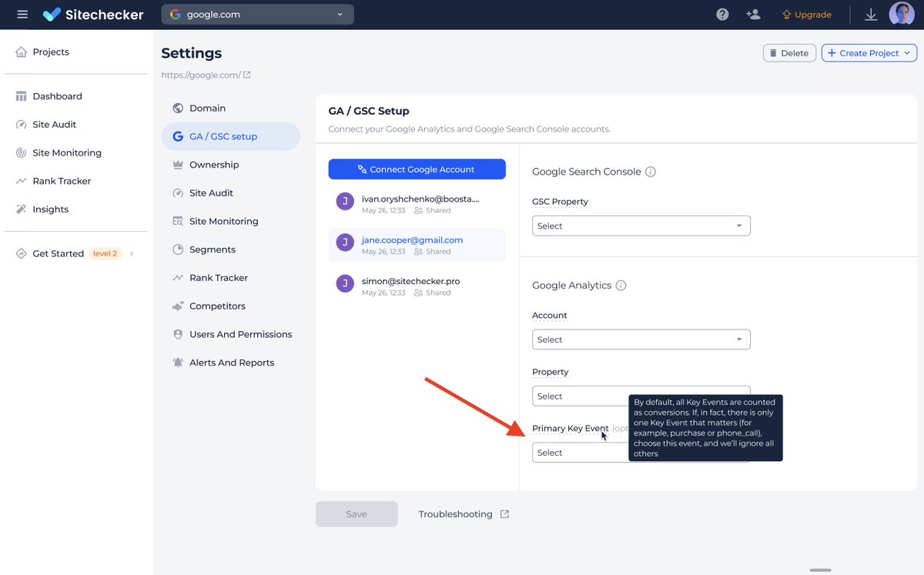
Task: Click the Insights magic wand icon
Action: click(x=22, y=209)
